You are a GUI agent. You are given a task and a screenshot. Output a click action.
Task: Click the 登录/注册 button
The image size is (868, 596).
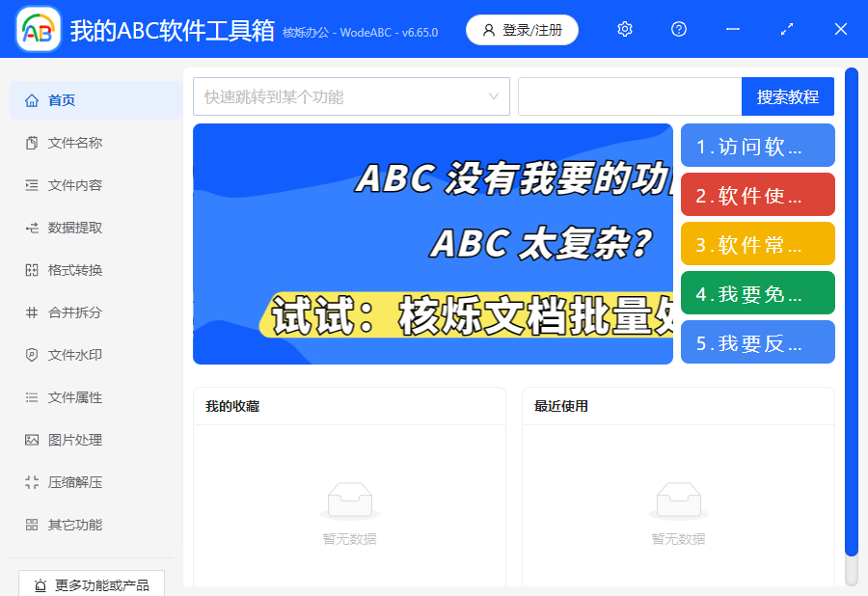click(x=522, y=31)
